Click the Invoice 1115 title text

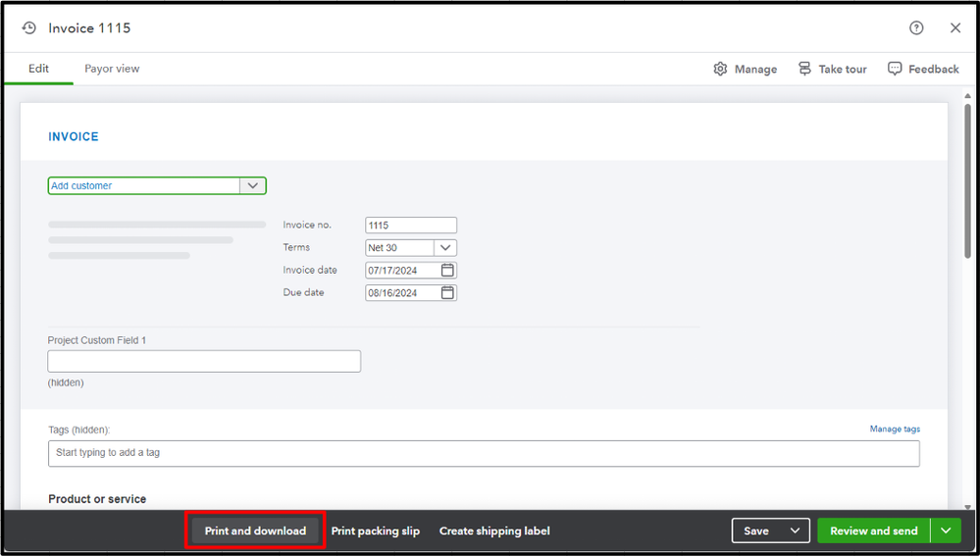tap(89, 28)
